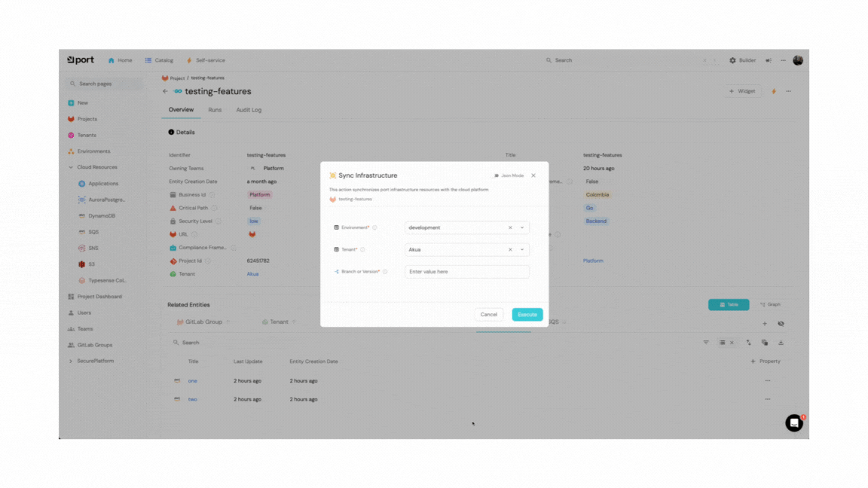Open the user profile avatar
The image size is (868, 488).
798,60
